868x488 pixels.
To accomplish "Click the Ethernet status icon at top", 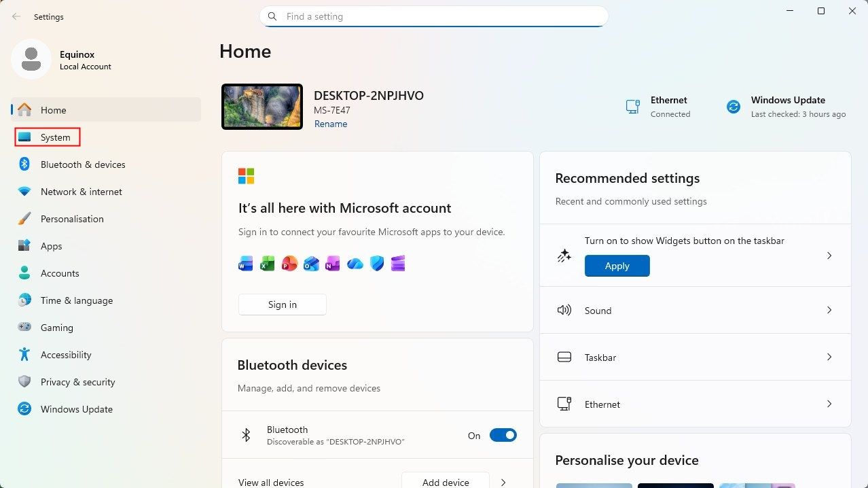I will click(633, 107).
